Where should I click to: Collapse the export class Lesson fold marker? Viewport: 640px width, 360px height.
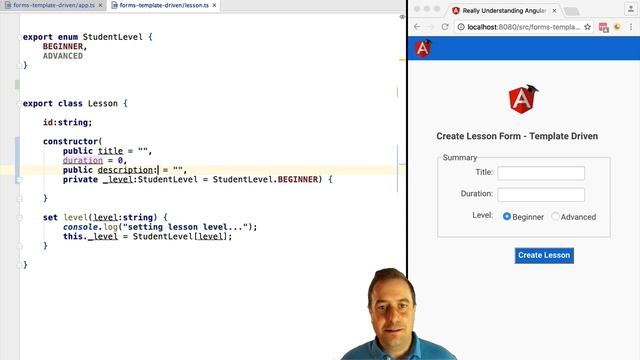coord(19,104)
